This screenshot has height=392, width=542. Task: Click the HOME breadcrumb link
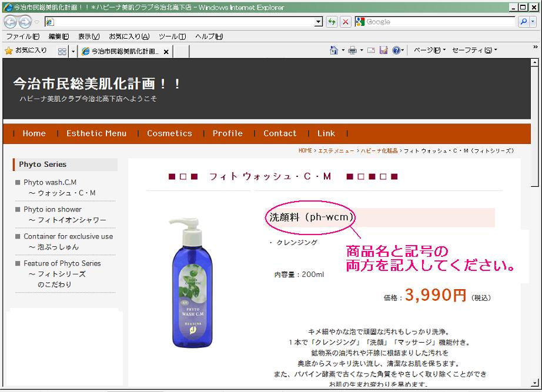point(305,150)
